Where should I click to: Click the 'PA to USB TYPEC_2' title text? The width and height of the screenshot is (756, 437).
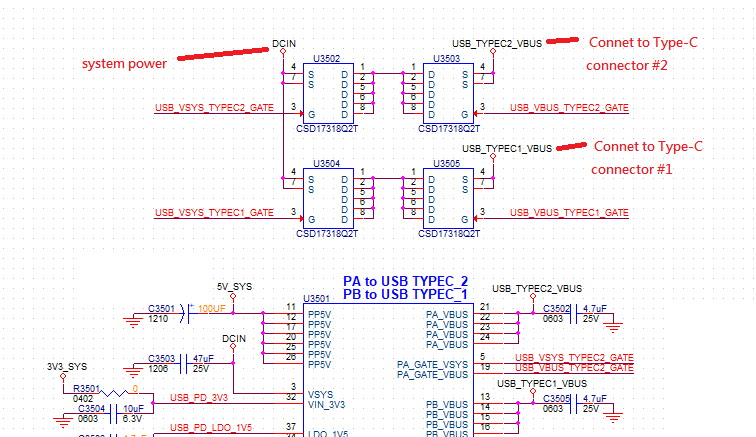405,281
